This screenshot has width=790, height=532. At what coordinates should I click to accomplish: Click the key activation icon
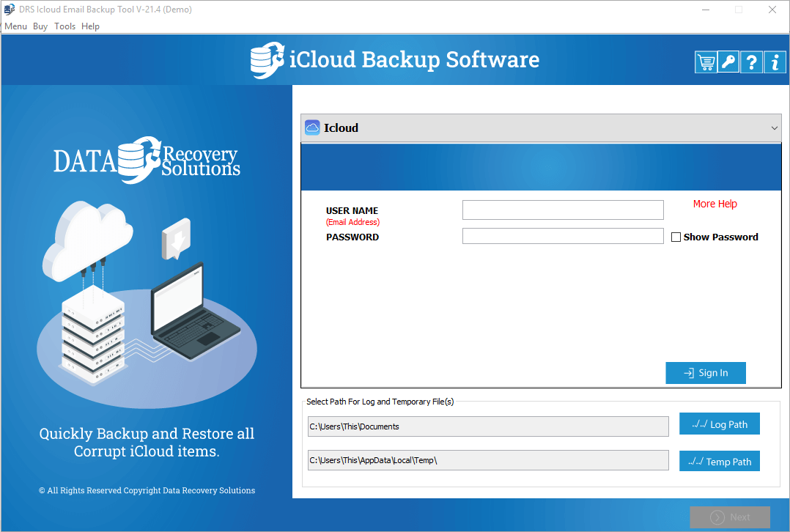(x=728, y=62)
